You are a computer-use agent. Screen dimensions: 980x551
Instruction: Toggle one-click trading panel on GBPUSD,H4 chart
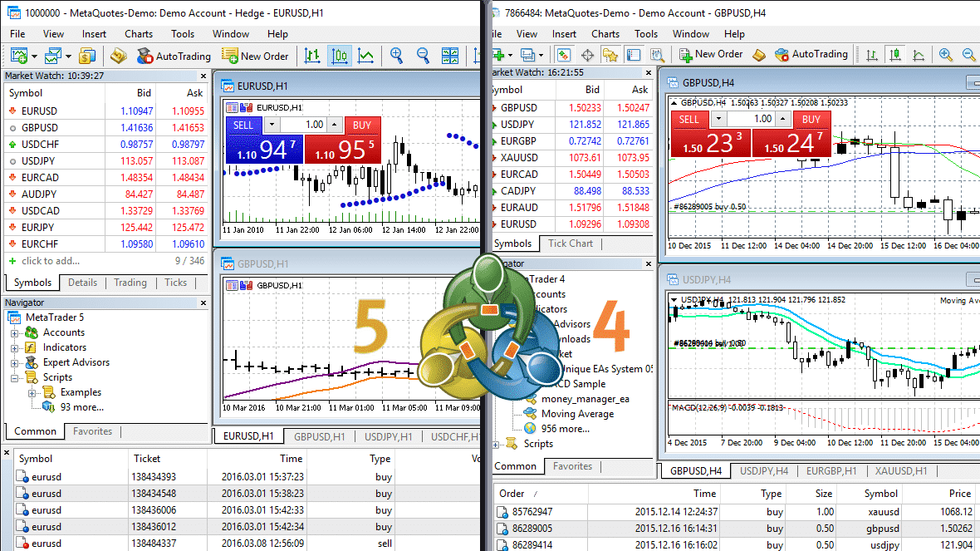[x=673, y=102]
